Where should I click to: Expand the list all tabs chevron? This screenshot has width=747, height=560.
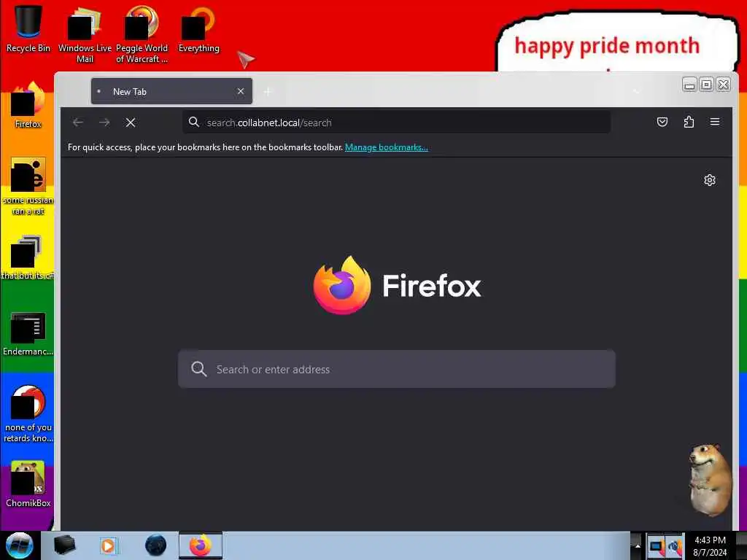tap(636, 91)
